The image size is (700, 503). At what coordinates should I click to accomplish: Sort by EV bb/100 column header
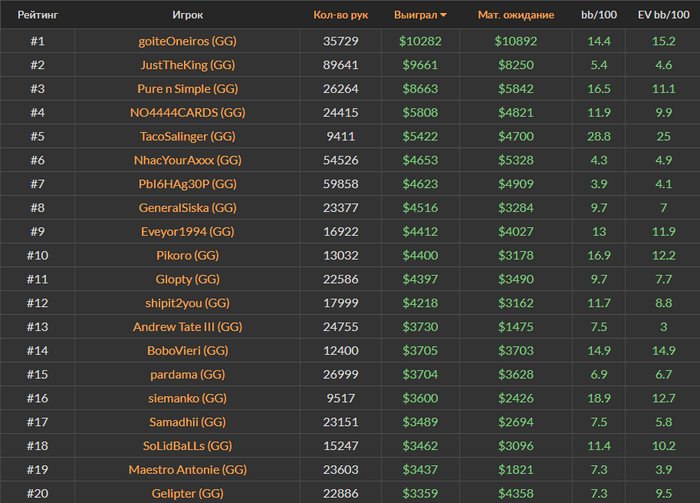663,15
